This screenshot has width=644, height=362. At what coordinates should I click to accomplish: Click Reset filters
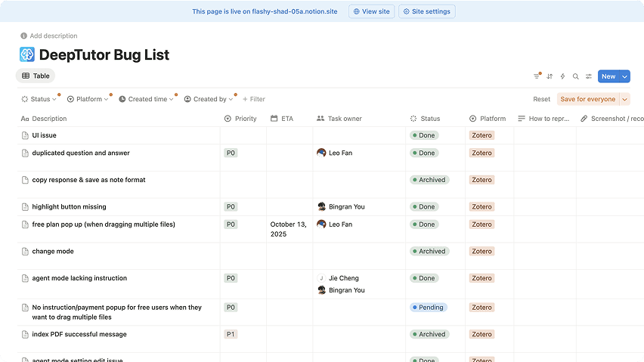(x=541, y=99)
